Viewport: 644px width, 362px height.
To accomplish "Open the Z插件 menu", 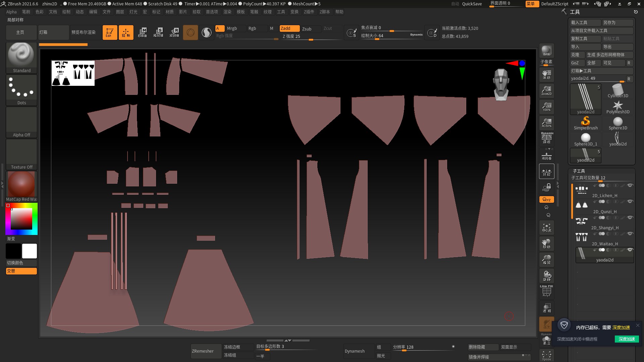I will pyautogui.click(x=309, y=12).
